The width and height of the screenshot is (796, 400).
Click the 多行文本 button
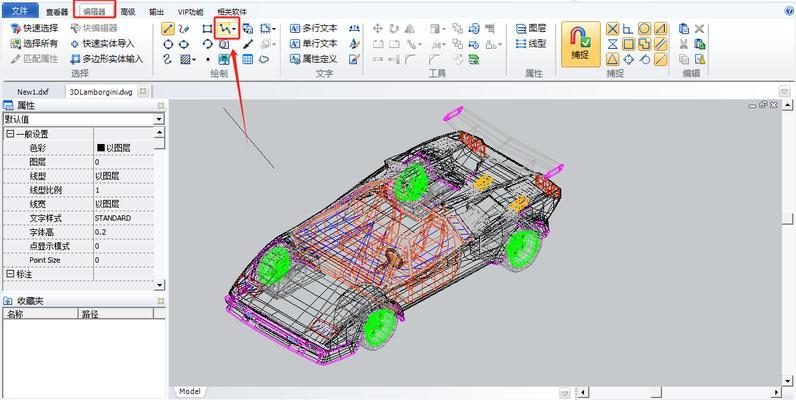tap(314, 28)
